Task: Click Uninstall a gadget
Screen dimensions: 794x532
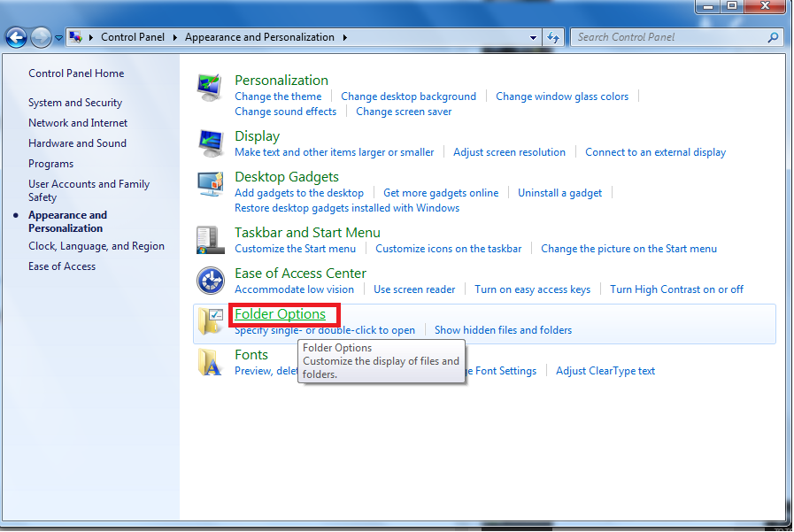Action: (559, 193)
